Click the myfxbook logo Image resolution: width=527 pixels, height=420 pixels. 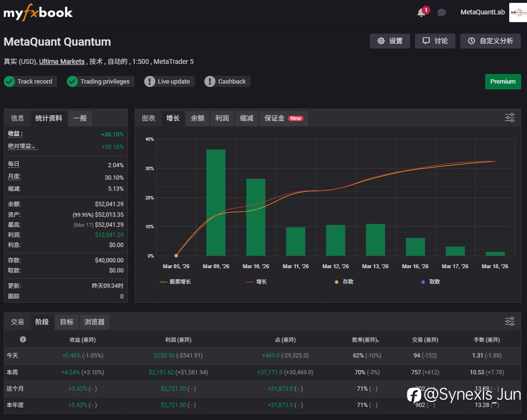[x=38, y=12]
